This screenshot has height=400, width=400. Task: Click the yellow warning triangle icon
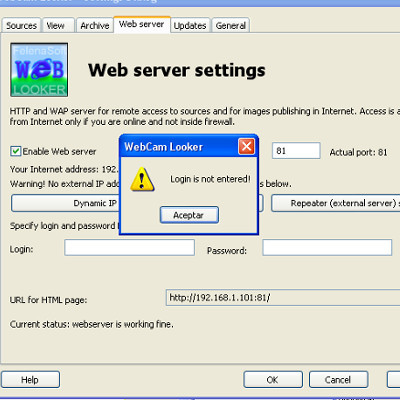(x=142, y=179)
